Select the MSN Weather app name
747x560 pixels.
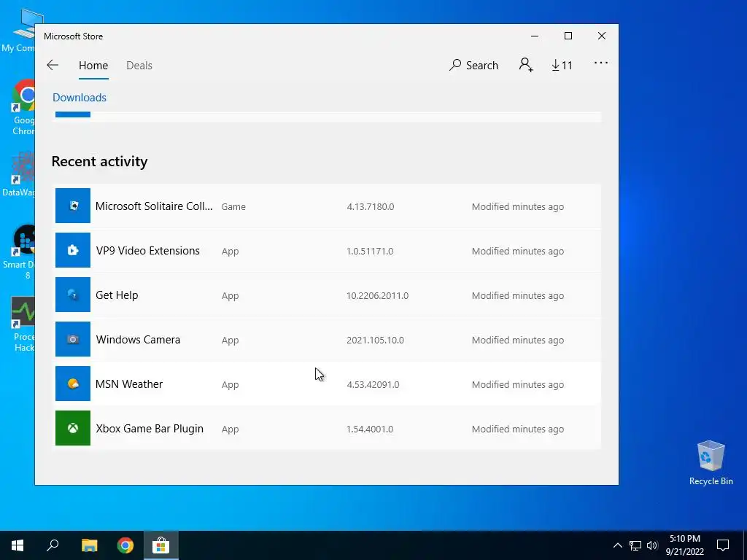click(x=129, y=384)
